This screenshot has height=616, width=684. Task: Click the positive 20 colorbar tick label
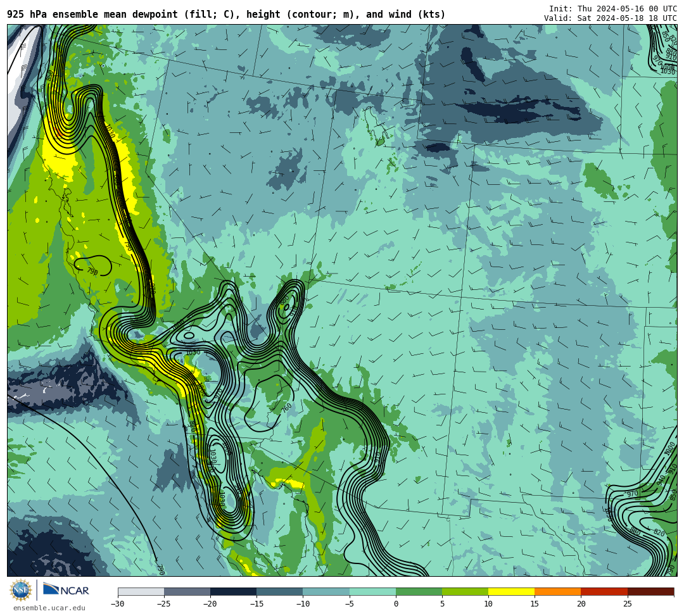click(581, 604)
